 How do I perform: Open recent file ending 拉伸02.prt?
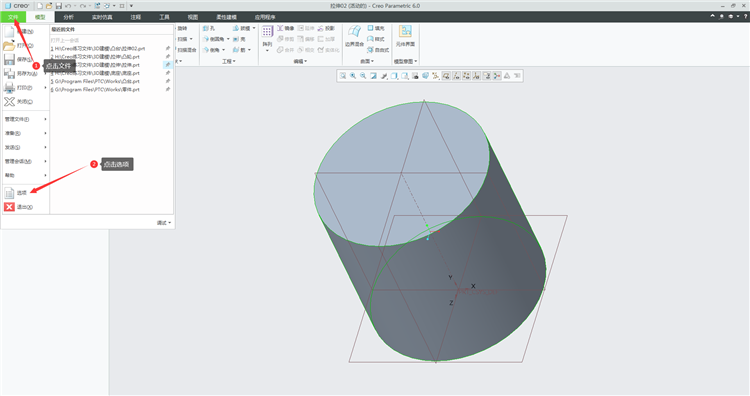[98, 48]
